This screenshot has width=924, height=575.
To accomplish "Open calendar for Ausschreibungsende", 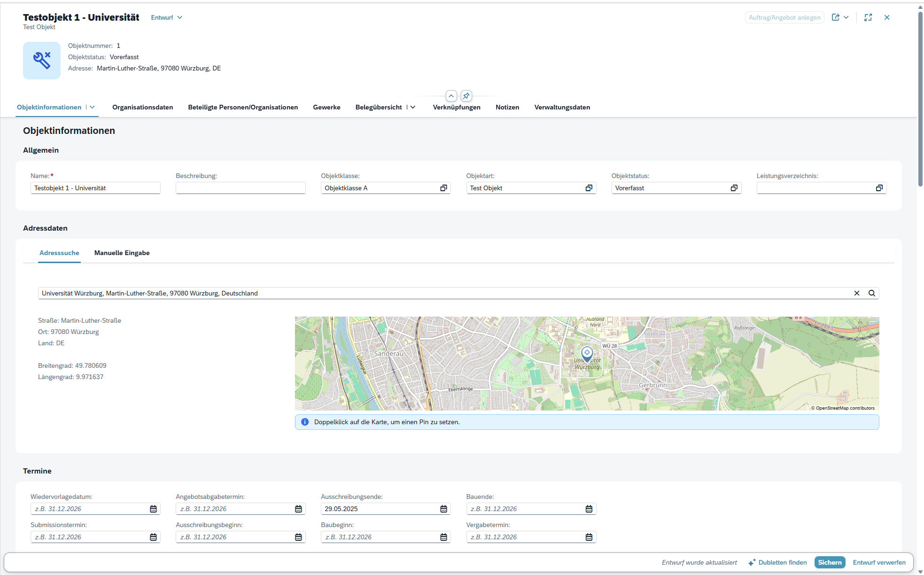I will point(443,509).
